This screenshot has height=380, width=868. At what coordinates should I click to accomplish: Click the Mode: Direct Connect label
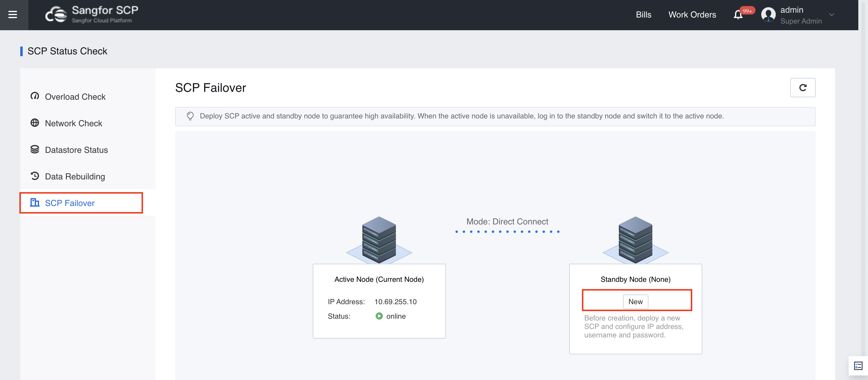point(507,221)
